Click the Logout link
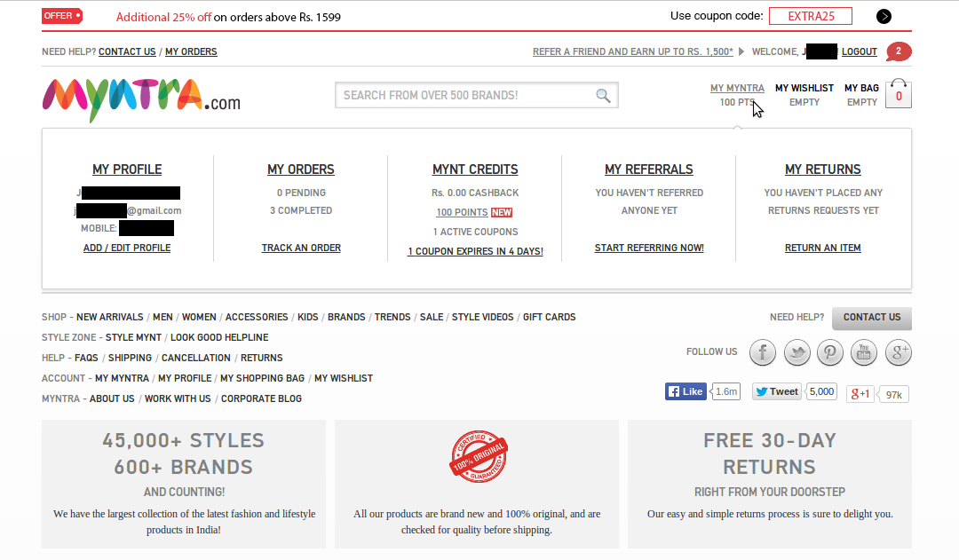 pos(860,52)
